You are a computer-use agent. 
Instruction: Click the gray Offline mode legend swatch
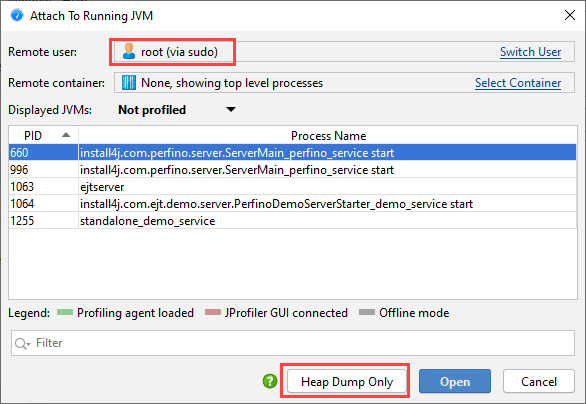click(x=367, y=312)
